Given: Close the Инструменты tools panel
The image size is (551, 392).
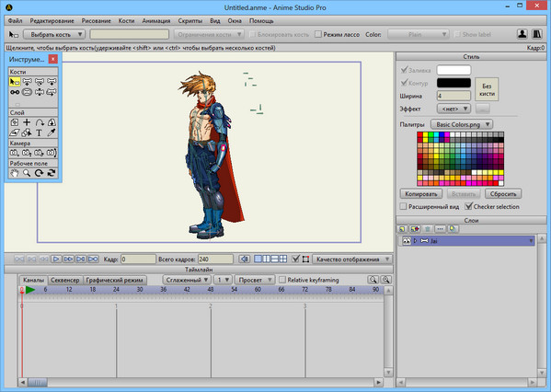Looking at the screenshot, I should point(52,59).
